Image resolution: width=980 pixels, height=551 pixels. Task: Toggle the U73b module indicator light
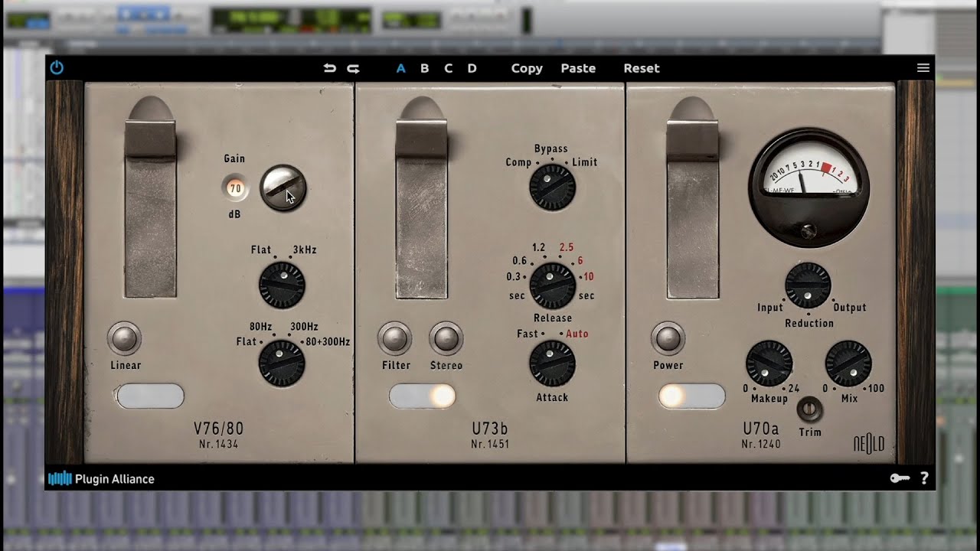(x=422, y=396)
